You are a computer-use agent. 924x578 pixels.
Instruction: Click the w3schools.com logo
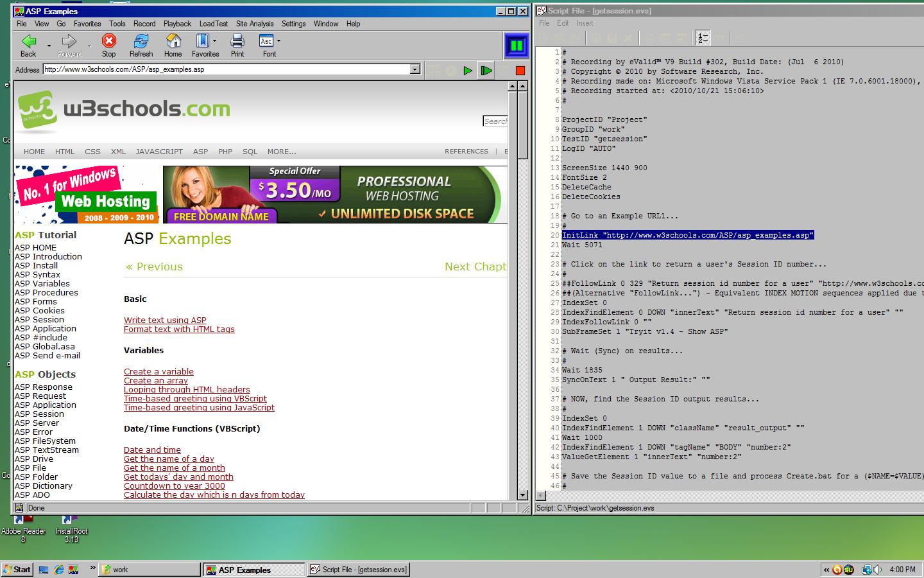pos(124,110)
